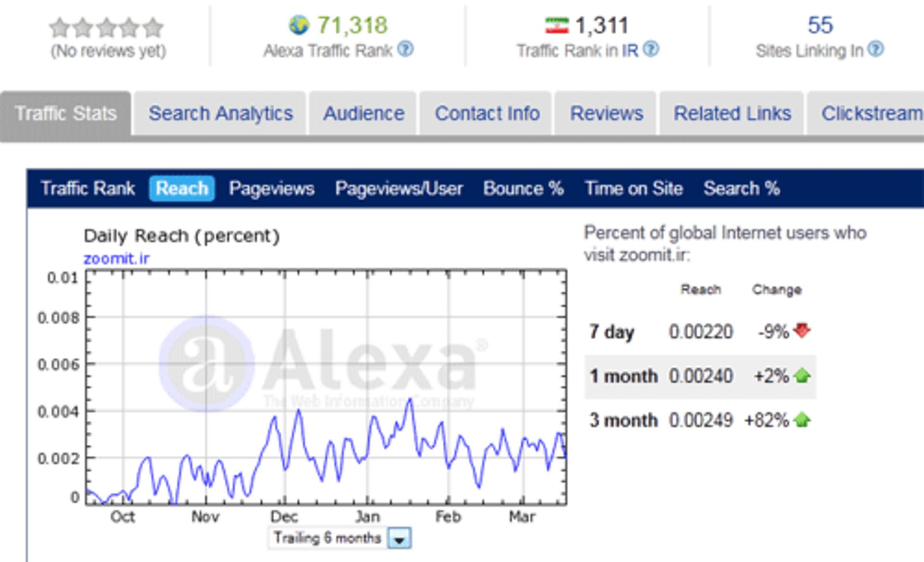
Task: Click the zoomit.ir link above the chart
Action: 116,259
